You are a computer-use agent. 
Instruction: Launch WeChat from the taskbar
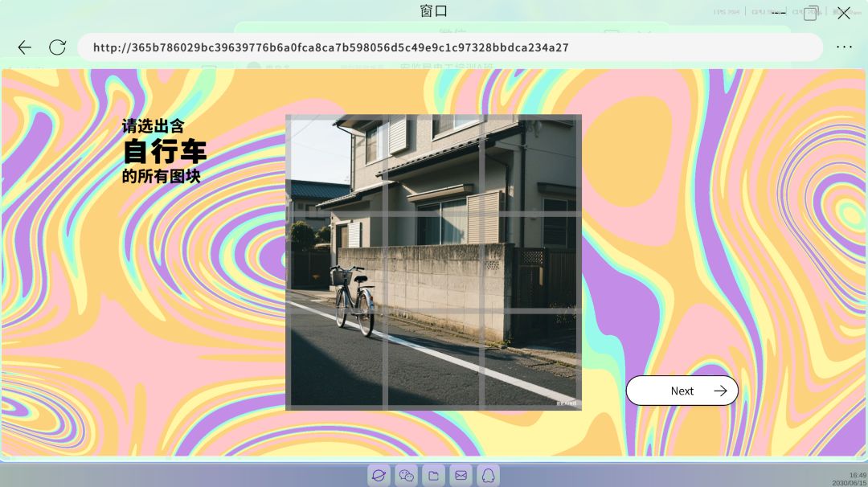407,476
